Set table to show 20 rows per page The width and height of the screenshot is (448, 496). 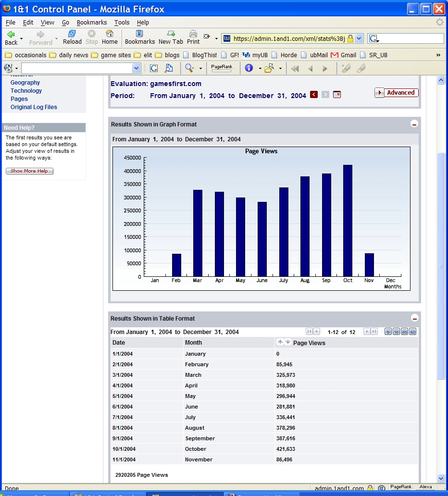pyautogui.click(x=404, y=331)
